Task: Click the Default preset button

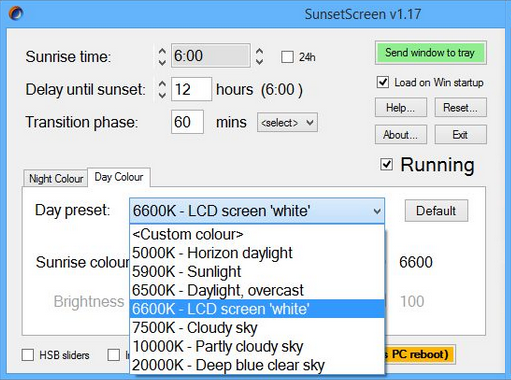Action: tap(436, 211)
